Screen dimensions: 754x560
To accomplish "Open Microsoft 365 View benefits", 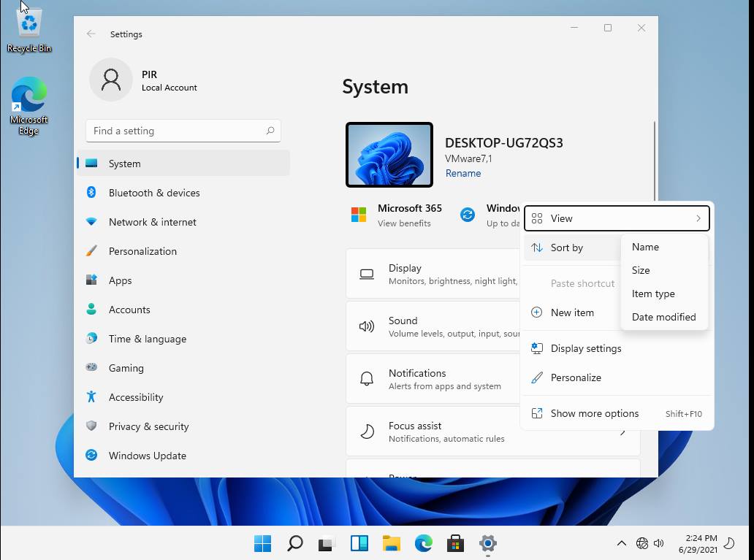I will tap(404, 223).
